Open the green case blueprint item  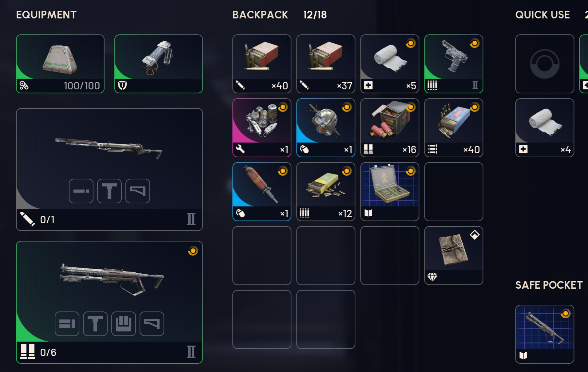(390, 192)
